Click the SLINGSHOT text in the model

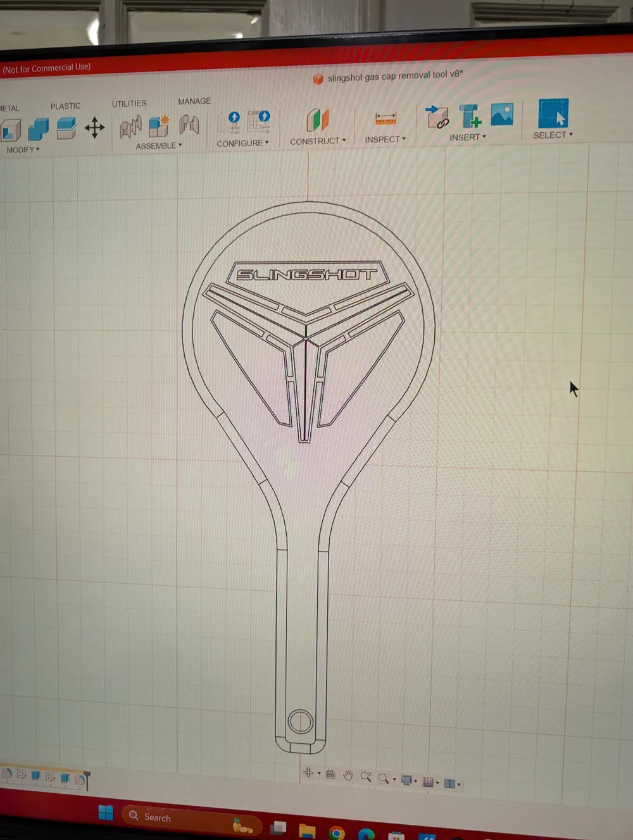(x=306, y=275)
